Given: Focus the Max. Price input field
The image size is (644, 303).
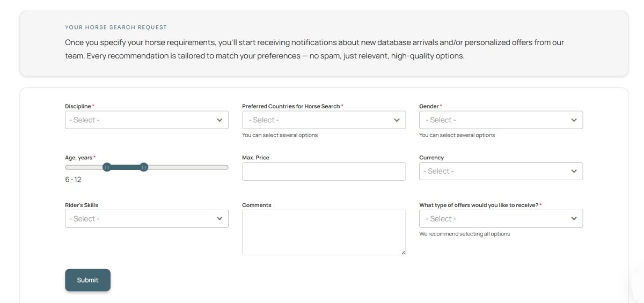Looking at the screenshot, I should point(324,172).
